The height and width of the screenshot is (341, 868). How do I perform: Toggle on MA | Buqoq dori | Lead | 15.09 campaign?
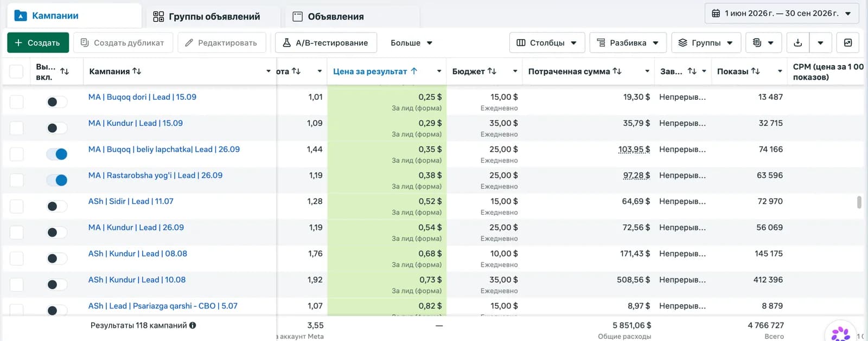coord(56,102)
